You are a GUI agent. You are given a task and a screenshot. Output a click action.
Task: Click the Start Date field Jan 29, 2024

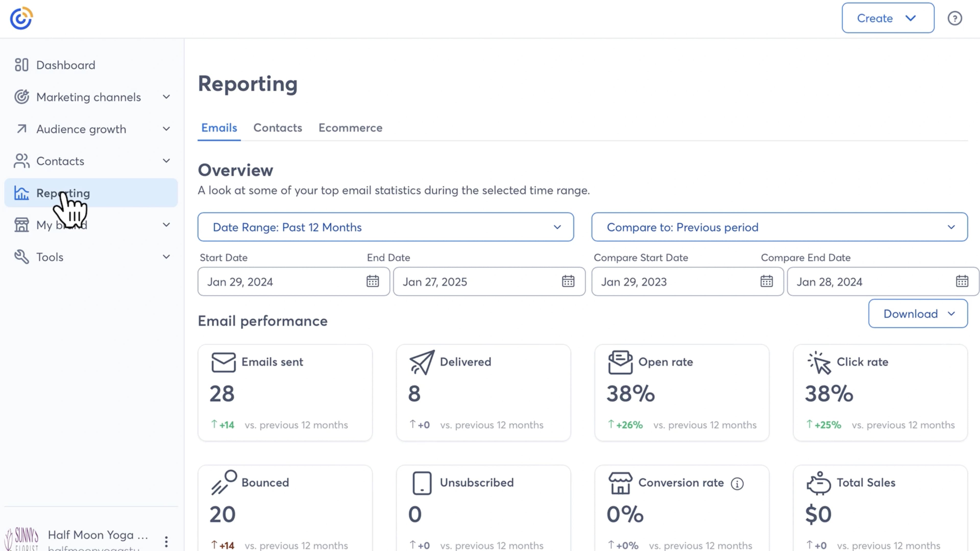coord(293,282)
